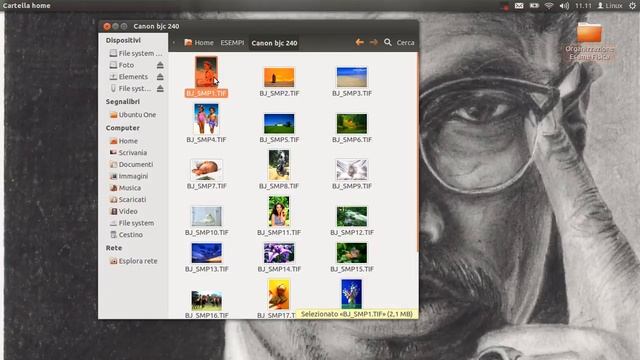Open Immagini folder in sidebar
Viewport: 640px width, 360px height.
click(x=129, y=176)
